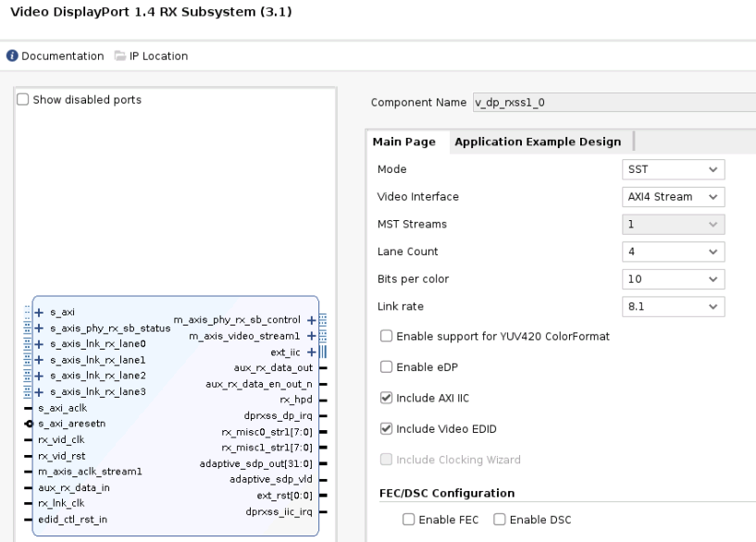
Task: Click the aux_rx_data_out output pin
Action: pyautogui.click(x=323, y=368)
